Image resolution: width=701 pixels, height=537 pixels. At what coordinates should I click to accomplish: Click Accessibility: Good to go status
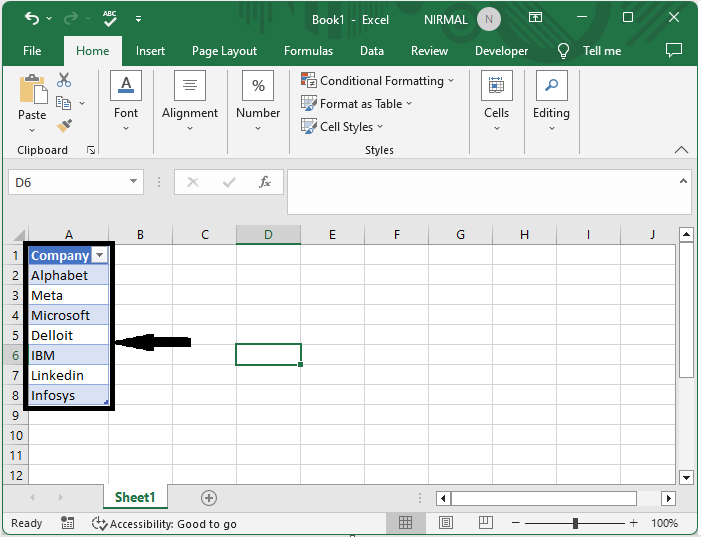(164, 524)
